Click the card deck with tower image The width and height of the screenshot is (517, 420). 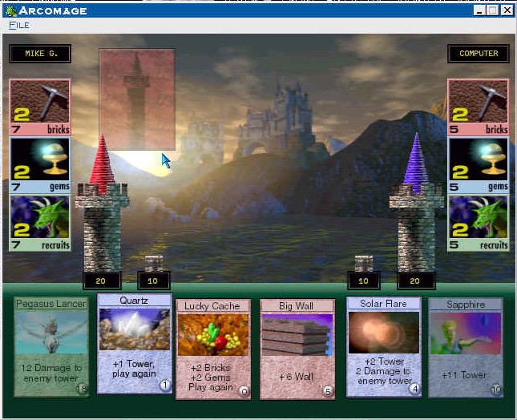(137, 99)
